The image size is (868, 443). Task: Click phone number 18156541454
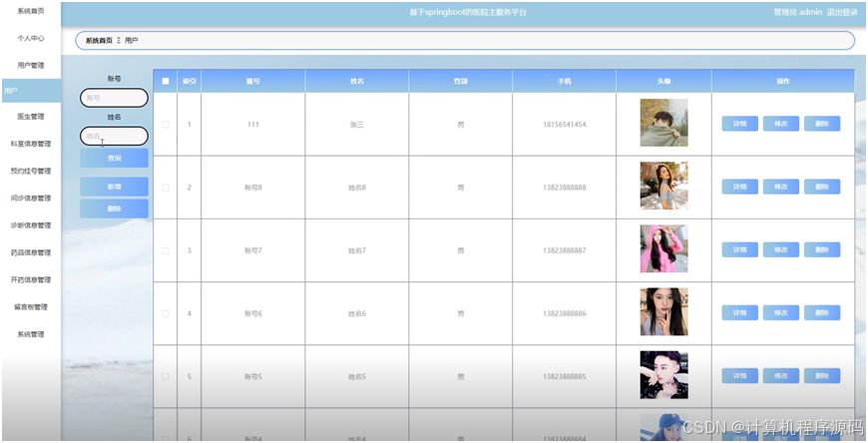click(x=564, y=125)
